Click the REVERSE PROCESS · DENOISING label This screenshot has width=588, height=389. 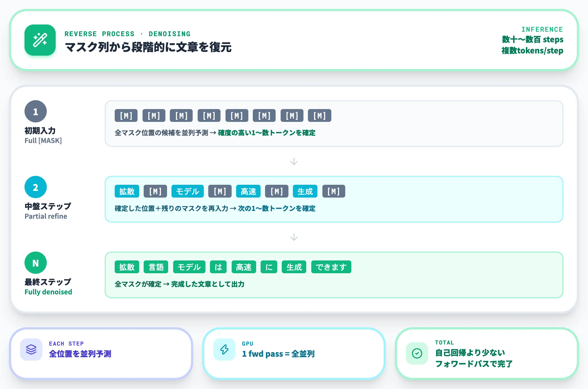coord(128,34)
